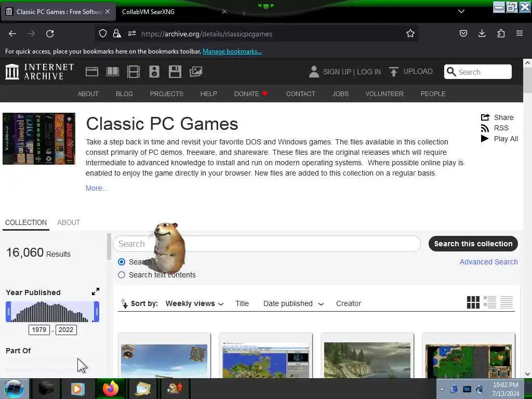532x399 pixels.
Task: Open the Weekly views sort dropdown
Action: coord(194,303)
